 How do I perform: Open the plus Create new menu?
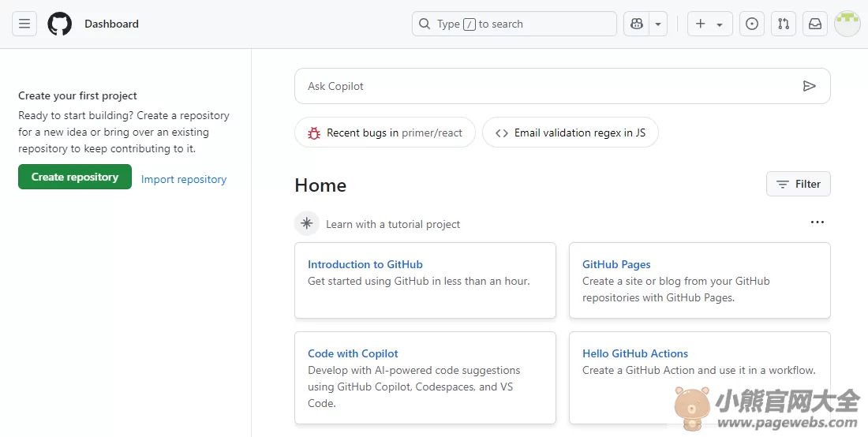[x=709, y=24]
